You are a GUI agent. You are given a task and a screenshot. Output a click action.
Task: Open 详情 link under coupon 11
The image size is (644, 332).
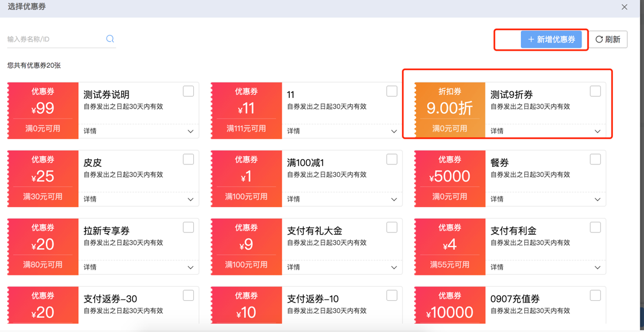[293, 131]
